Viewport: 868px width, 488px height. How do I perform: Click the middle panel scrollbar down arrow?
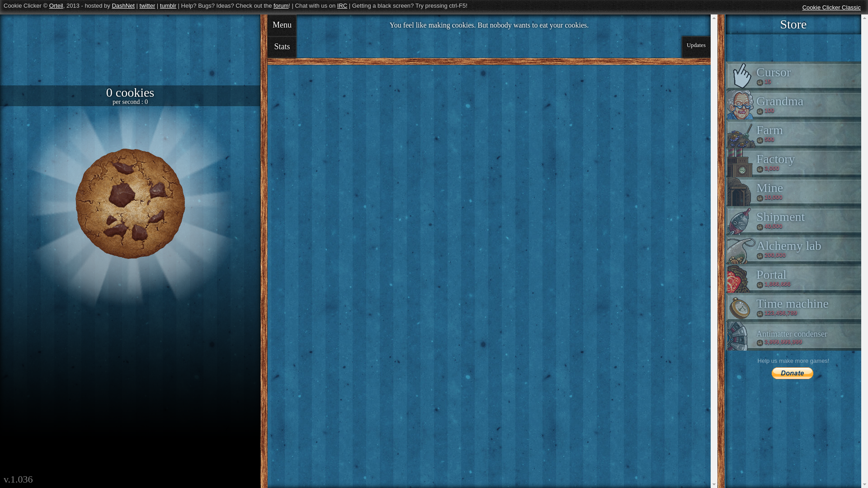pos(714,484)
